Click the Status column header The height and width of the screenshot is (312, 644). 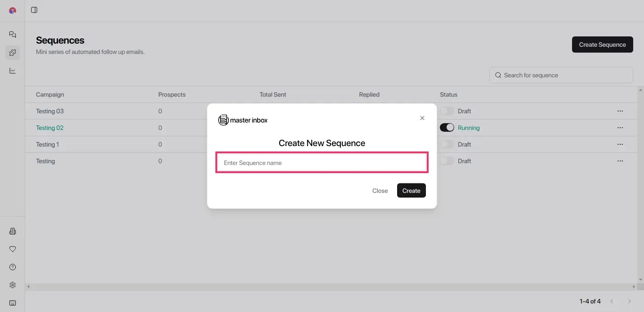pyautogui.click(x=448, y=94)
